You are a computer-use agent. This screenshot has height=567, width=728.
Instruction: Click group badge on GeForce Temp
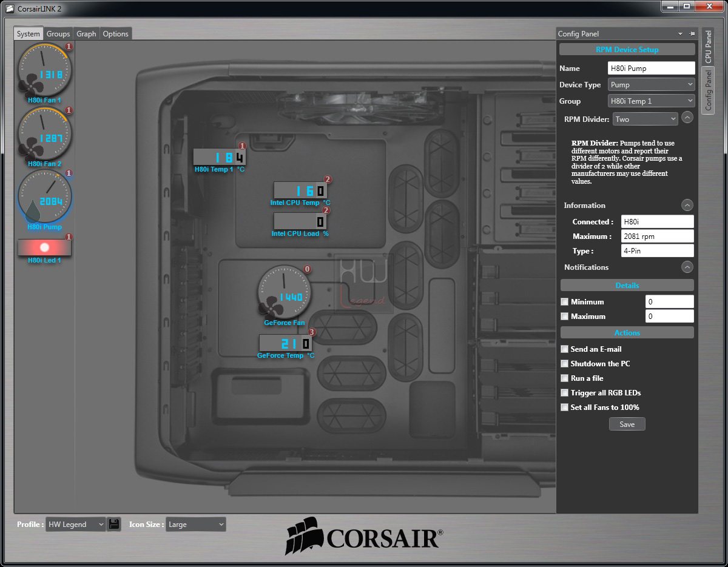(312, 332)
